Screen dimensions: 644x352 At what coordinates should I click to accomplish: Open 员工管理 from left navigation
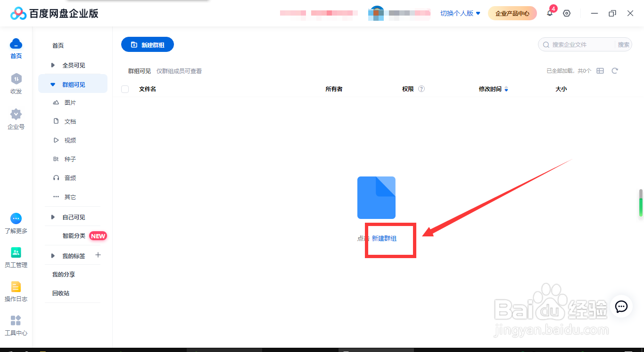pos(16,257)
